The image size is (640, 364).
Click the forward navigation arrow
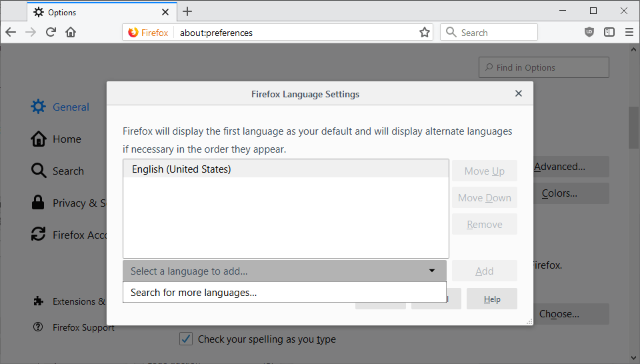coord(31,32)
